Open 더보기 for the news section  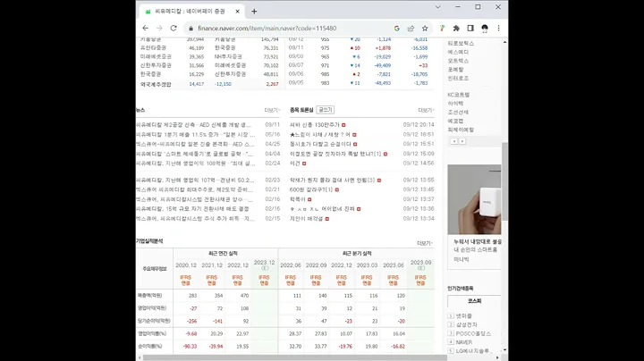272,110
